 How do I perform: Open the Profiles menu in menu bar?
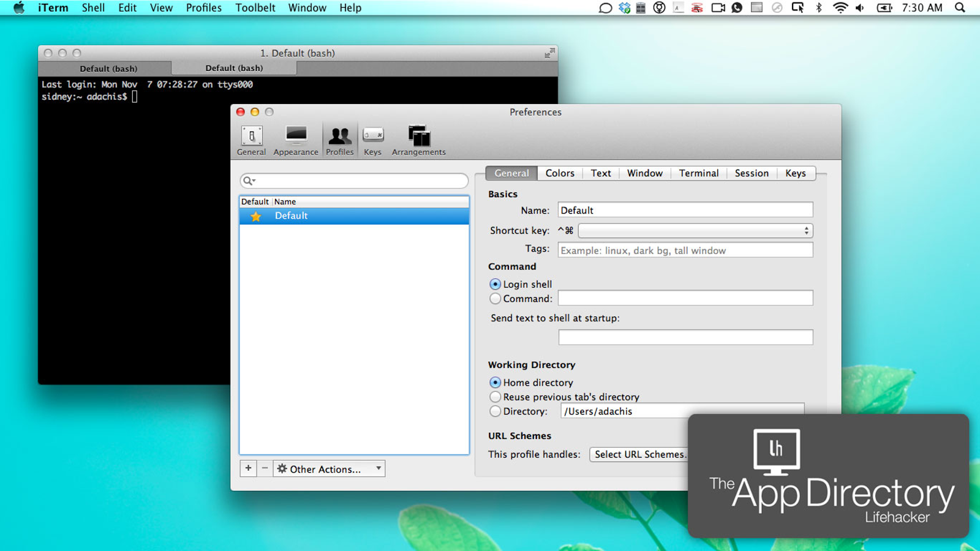(x=204, y=8)
